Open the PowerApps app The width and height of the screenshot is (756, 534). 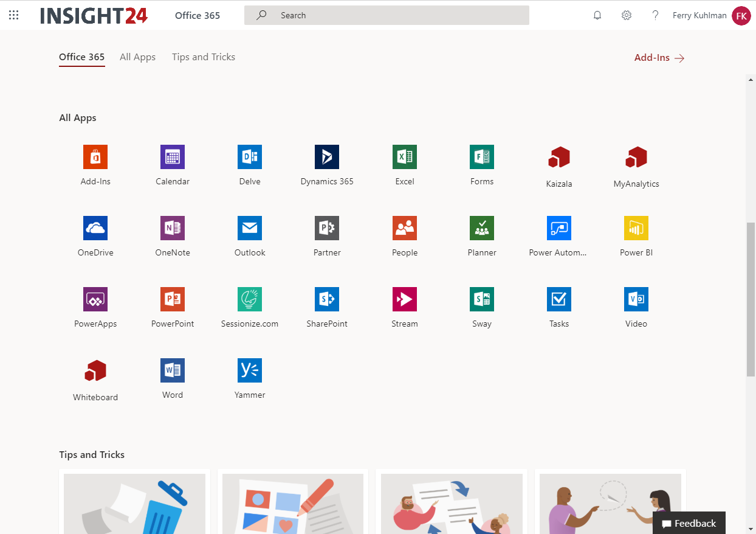(95, 299)
